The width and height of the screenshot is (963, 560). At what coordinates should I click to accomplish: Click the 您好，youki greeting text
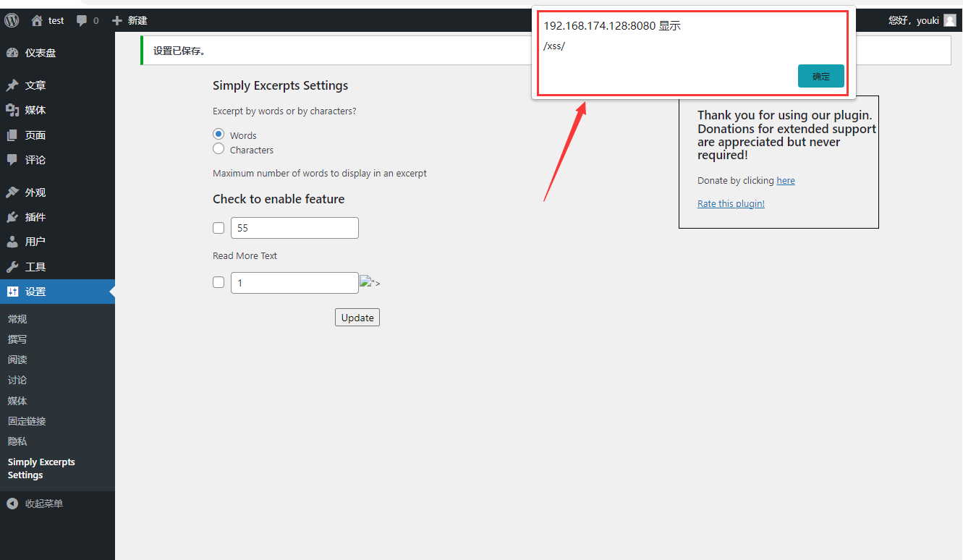[914, 20]
